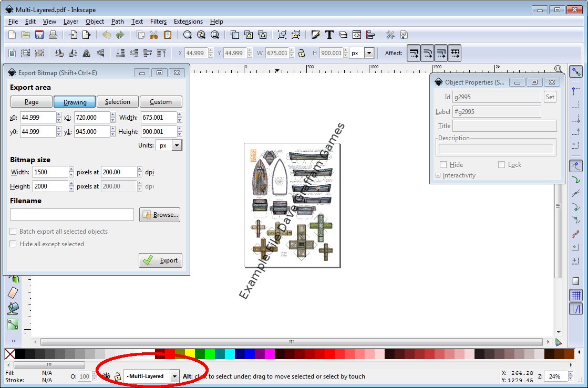Click the Undo arrow icon
This screenshot has height=388, width=588.
click(x=107, y=35)
